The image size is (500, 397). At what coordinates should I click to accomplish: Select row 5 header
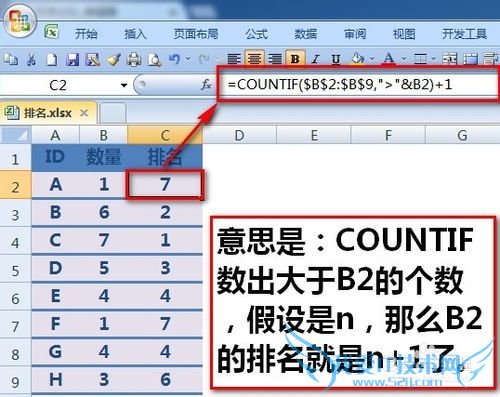[15, 270]
